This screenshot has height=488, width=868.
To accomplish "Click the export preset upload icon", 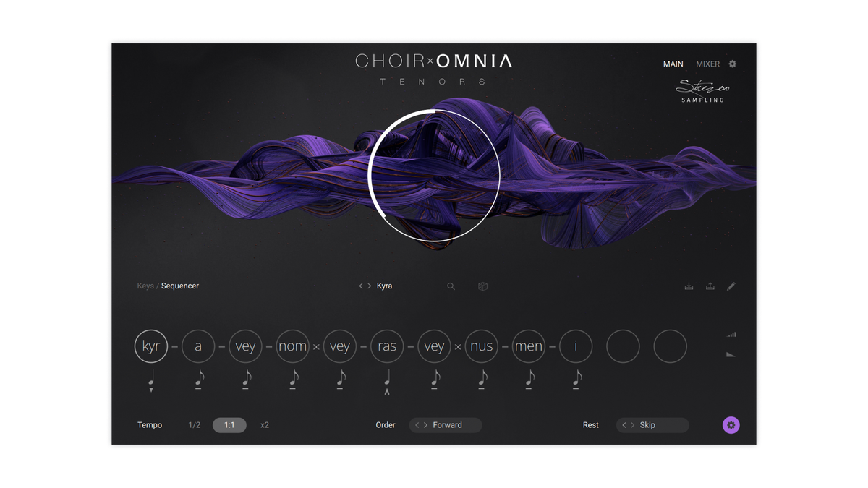I will (x=710, y=286).
